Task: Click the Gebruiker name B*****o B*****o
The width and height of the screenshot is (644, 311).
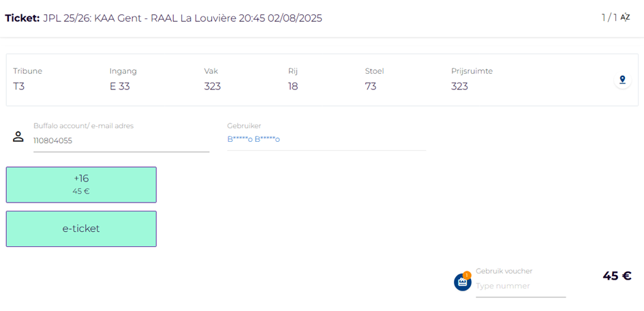Action: click(254, 139)
